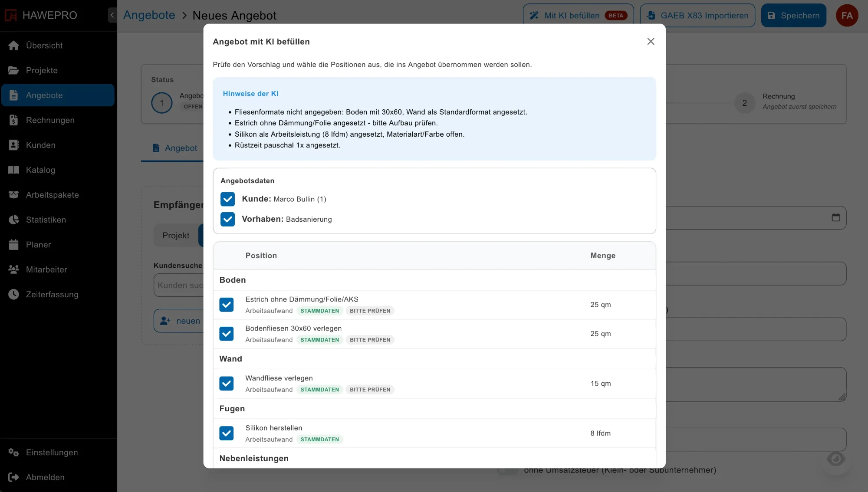The image size is (868, 492).
Task: Click the 8 lfdm quantity value
Action: coord(600,433)
